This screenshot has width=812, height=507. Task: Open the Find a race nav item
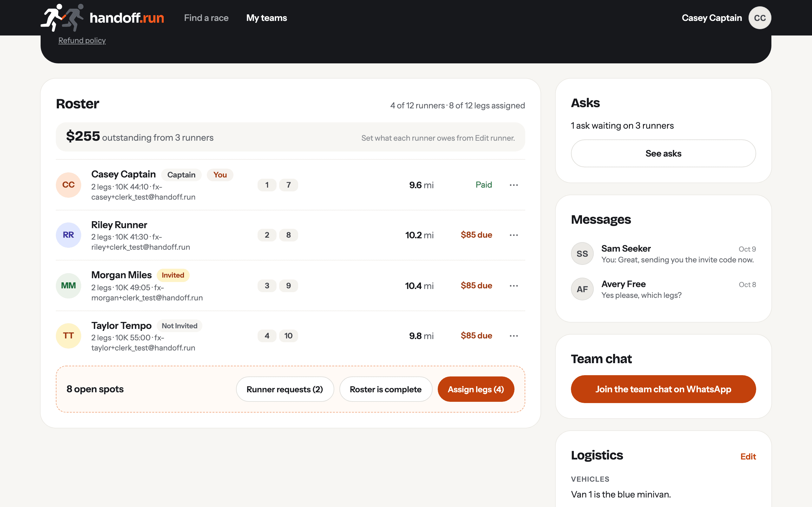click(x=206, y=18)
